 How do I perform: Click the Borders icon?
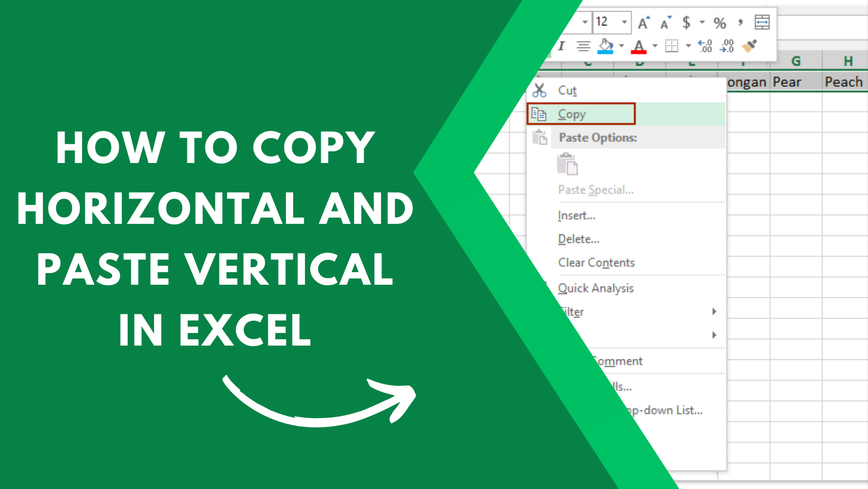pos(672,46)
